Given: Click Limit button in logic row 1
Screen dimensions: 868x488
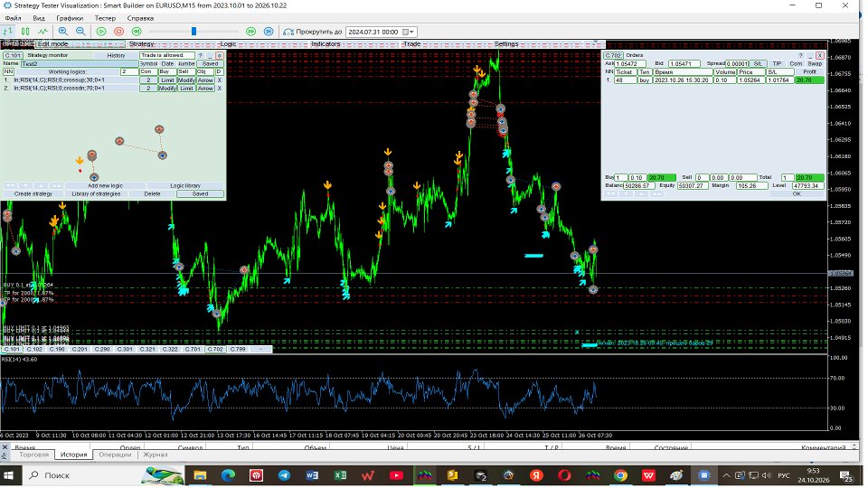Looking at the screenshot, I should [x=167, y=80].
